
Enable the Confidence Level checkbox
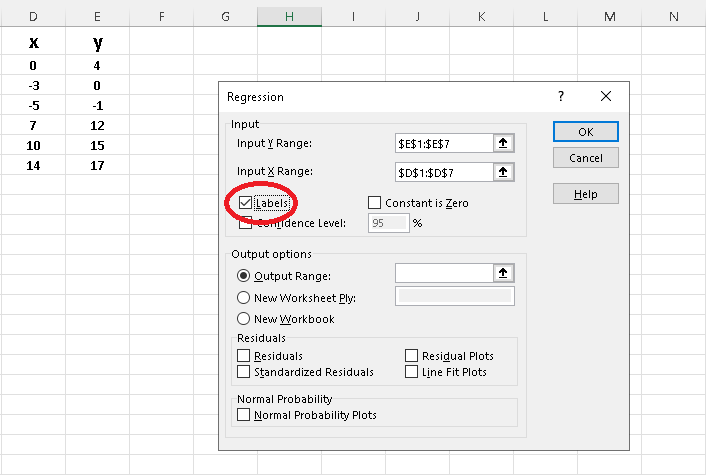(x=246, y=223)
